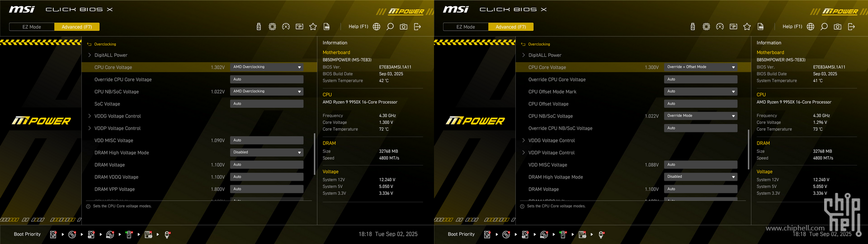Click Override CPU NB/SoC Voltage Auto field

pos(701,128)
